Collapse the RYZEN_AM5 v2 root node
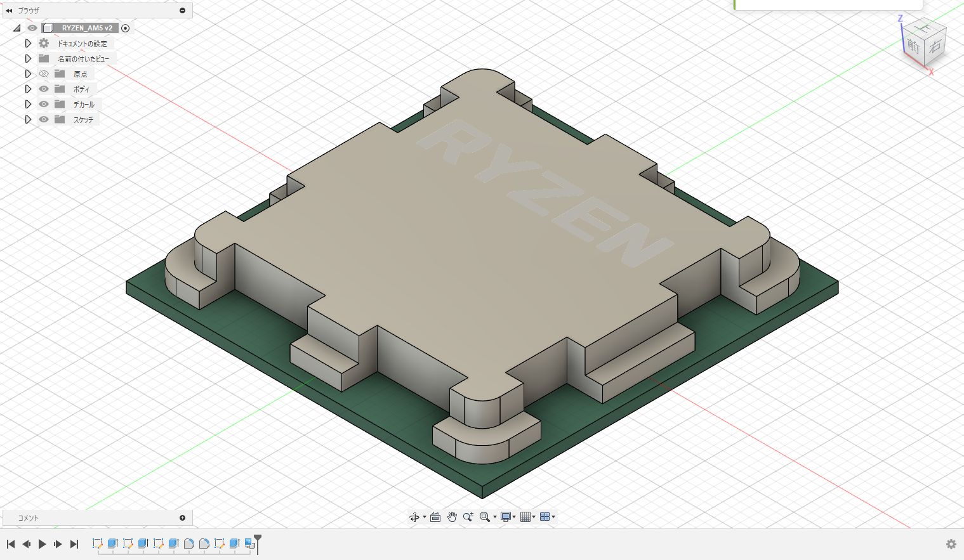The image size is (964, 560). (17, 28)
